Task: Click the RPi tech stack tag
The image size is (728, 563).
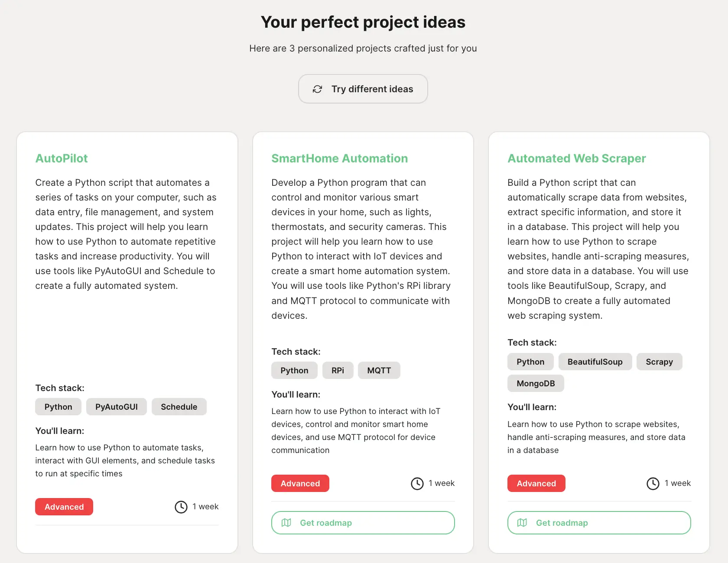Action: tap(338, 370)
